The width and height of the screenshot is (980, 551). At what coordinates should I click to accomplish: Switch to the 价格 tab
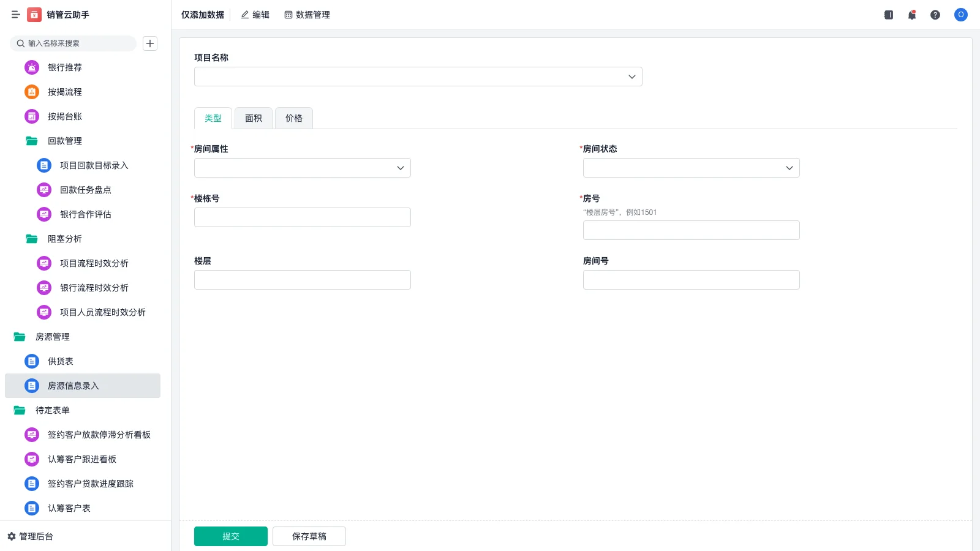tap(293, 118)
